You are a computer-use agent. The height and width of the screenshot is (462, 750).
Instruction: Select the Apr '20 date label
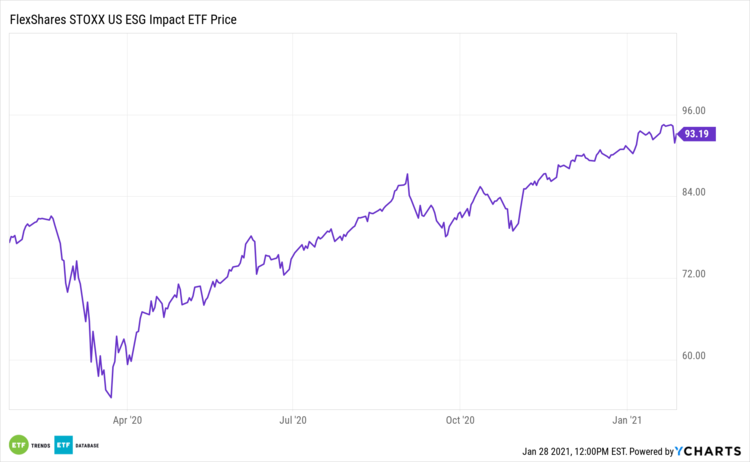pyautogui.click(x=127, y=421)
